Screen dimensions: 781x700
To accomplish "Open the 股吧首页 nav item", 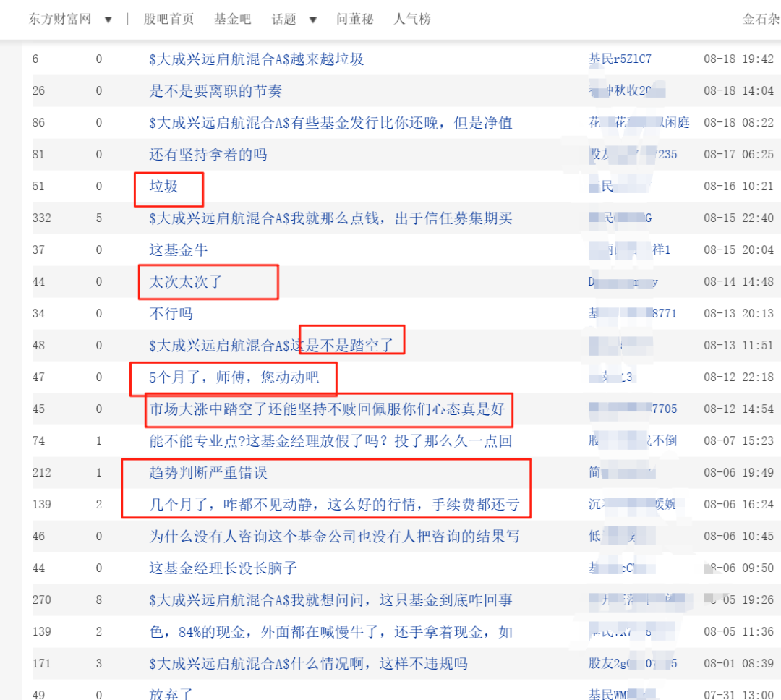I will pyautogui.click(x=168, y=19).
